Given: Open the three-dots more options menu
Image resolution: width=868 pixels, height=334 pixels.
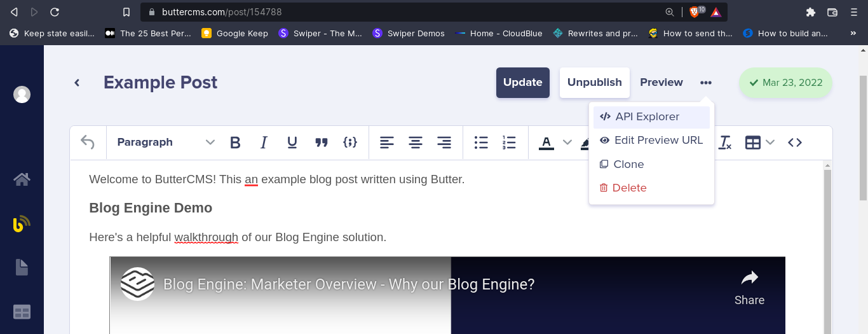Looking at the screenshot, I should [706, 83].
